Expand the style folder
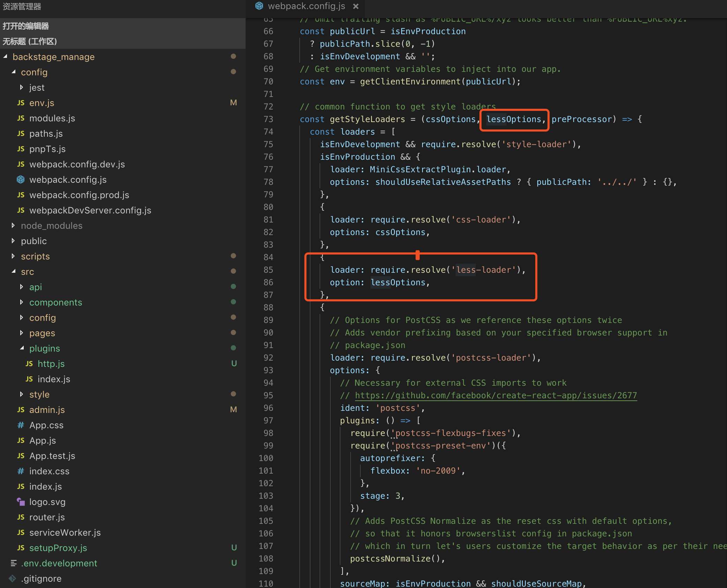The image size is (727, 588). coord(22,394)
